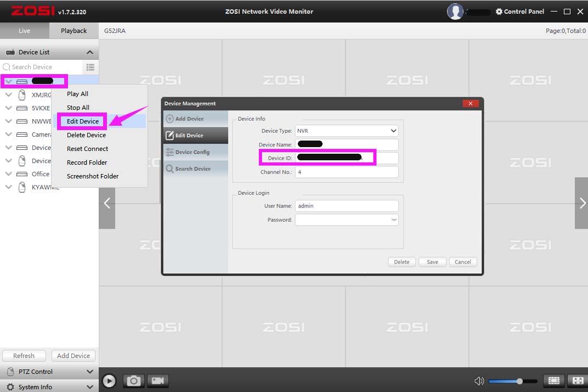588x392 pixels.
Task: Click the play button in bottom toolbar
Action: pyautogui.click(x=109, y=381)
